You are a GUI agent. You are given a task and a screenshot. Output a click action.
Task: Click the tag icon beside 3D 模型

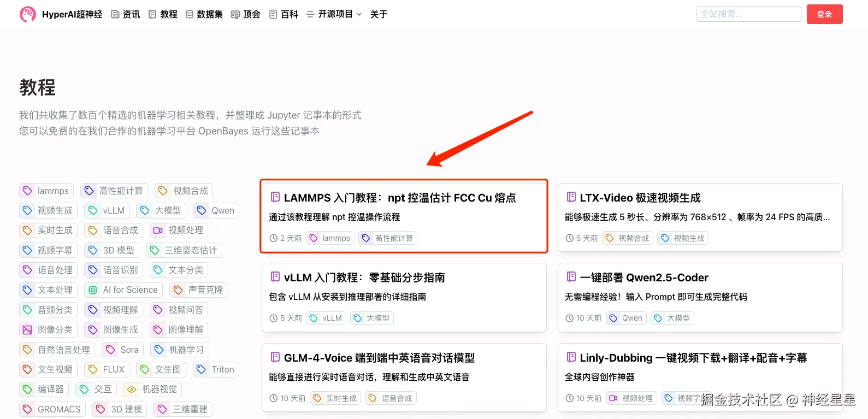pos(93,250)
